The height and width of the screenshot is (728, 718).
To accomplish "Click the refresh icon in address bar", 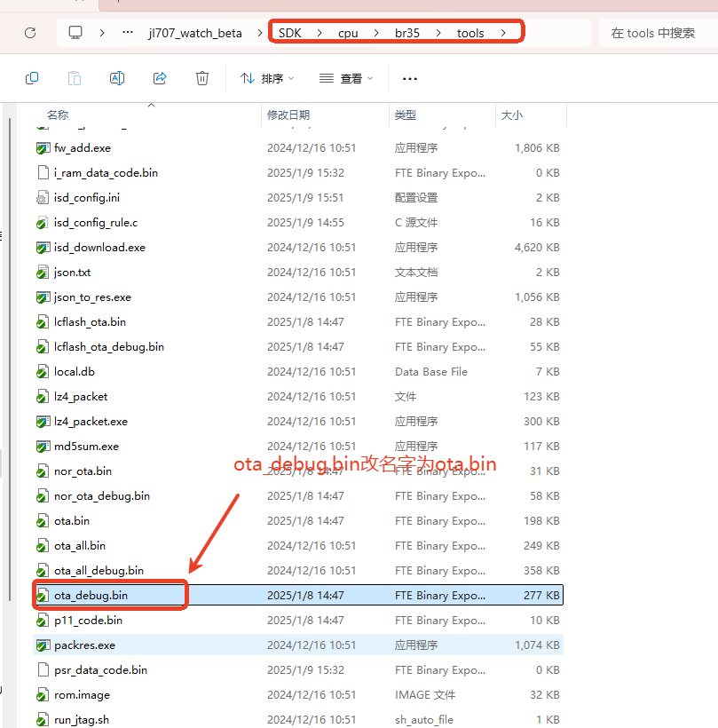I will pyautogui.click(x=30, y=33).
